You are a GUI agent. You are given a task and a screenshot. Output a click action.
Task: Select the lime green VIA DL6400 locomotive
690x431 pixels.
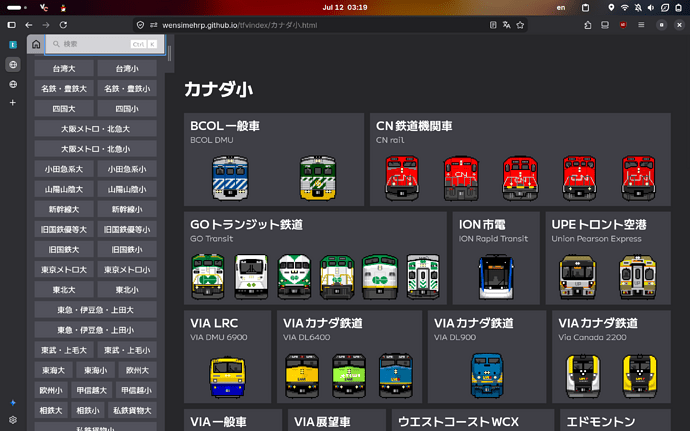(x=349, y=376)
